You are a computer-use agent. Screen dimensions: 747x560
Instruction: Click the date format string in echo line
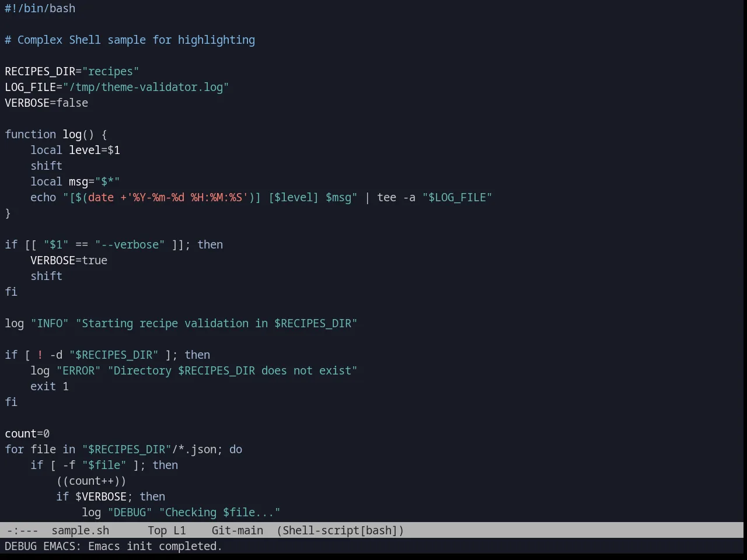(x=187, y=197)
